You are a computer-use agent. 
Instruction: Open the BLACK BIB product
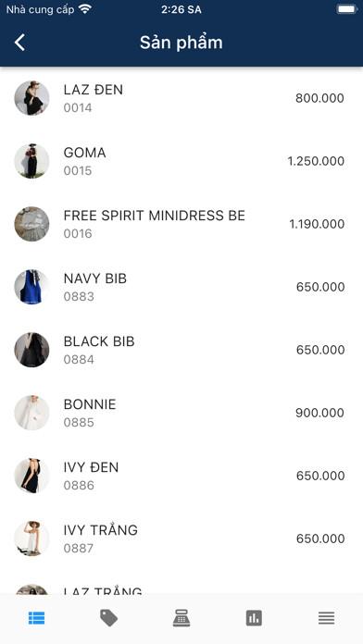[x=181, y=350]
